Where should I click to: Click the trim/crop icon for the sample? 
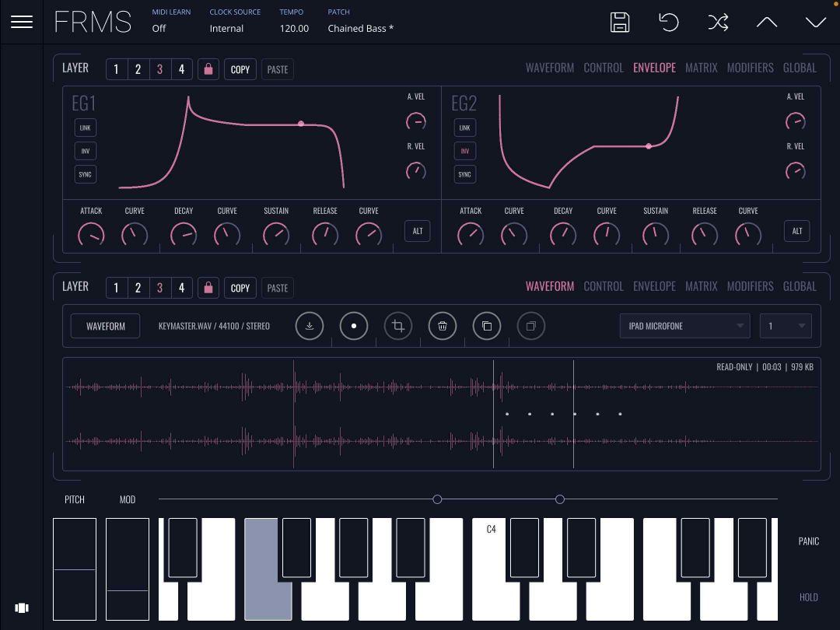point(398,326)
